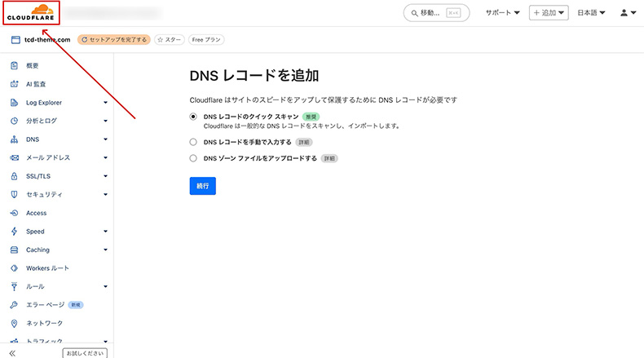Open the 追加 add dropdown
Screen dimensions: 644x358
pos(549,13)
